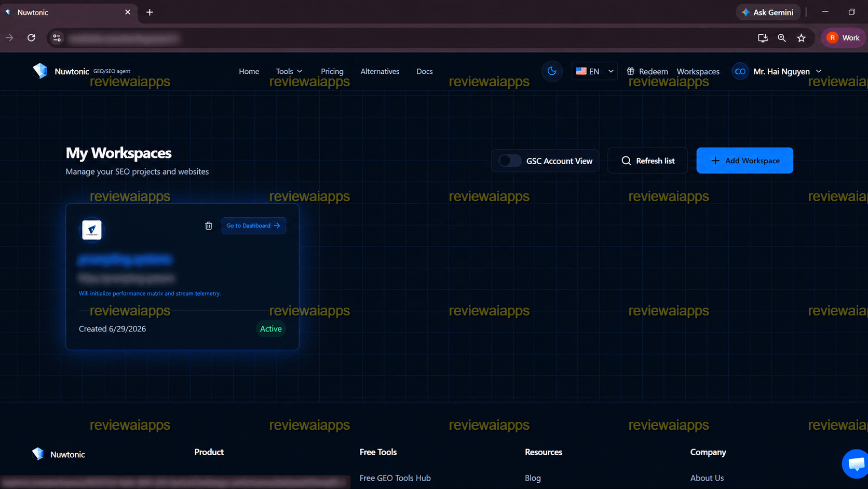Reload the page in browser
This screenshot has height=489, width=868.
[x=31, y=38]
